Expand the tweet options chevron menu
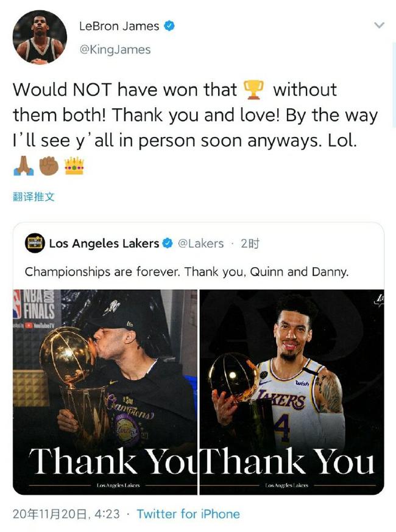 pyautogui.click(x=379, y=25)
